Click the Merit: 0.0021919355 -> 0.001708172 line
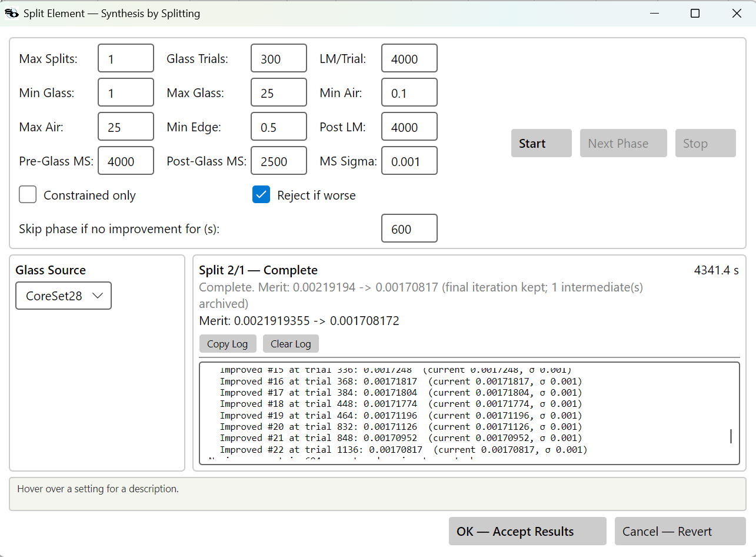This screenshot has height=557, width=756. click(299, 321)
